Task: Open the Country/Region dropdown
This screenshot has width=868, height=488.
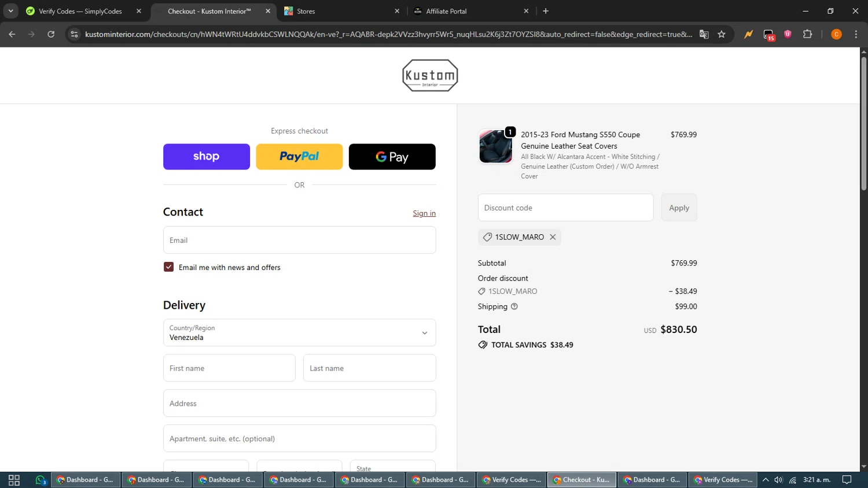Action: pos(299,332)
